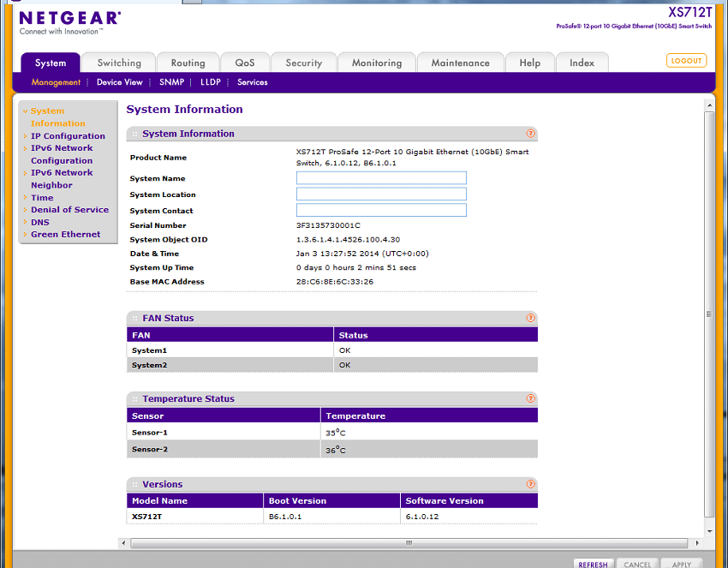Click the scroll left arrow
Image resolution: width=728 pixels, height=568 pixels.
pyautogui.click(x=123, y=543)
